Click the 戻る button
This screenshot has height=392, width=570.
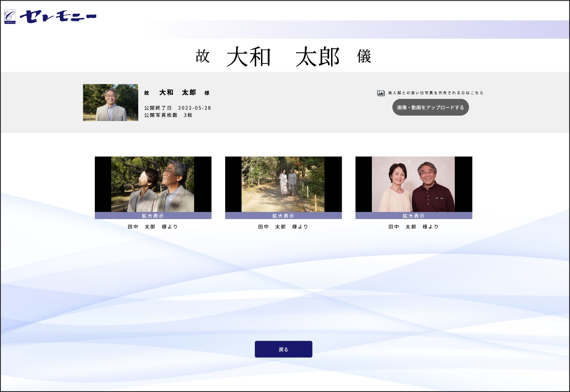pos(283,349)
